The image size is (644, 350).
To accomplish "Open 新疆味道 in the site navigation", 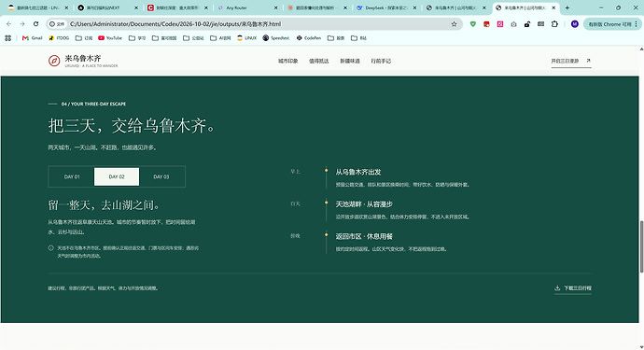I will pos(350,61).
